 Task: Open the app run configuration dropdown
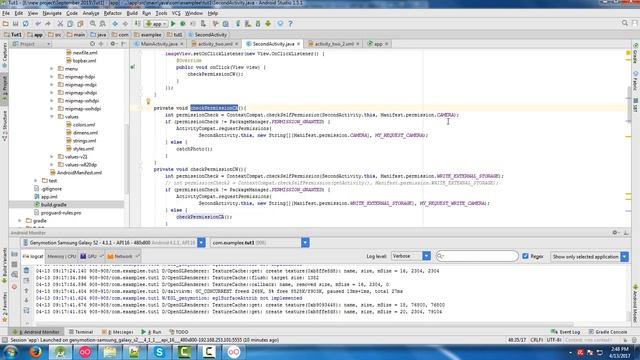click(156, 24)
